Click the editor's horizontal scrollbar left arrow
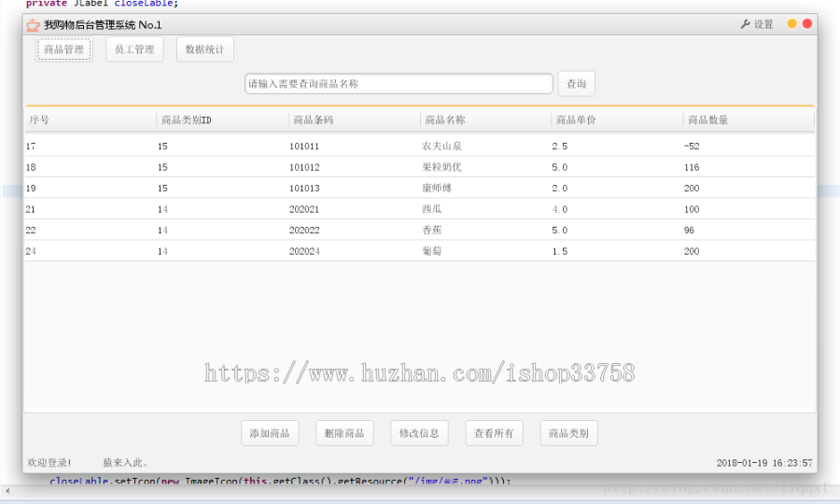 point(7,490)
